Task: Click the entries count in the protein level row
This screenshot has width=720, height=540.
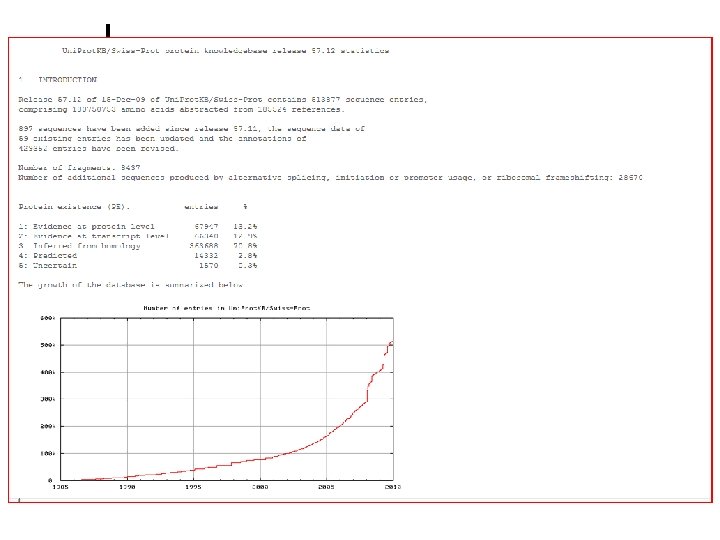Action: click(x=206, y=226)
